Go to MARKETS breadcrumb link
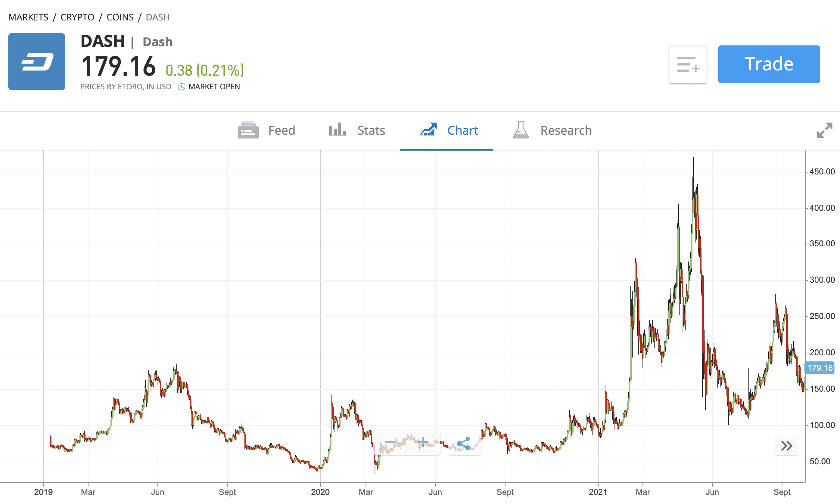 (x=28, y=17)
